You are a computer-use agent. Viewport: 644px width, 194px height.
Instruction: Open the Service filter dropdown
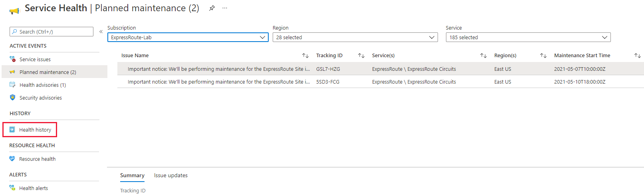coord(528,38)
